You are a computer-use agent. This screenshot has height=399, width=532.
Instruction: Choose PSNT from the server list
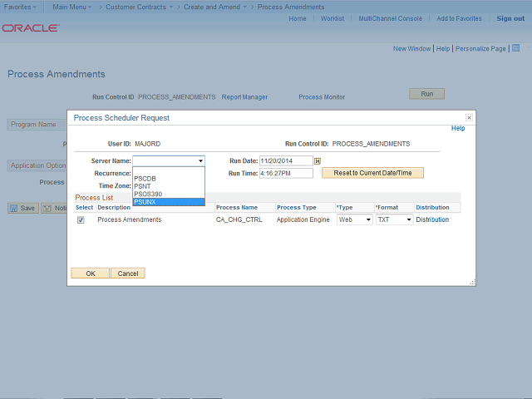[169, 186]
